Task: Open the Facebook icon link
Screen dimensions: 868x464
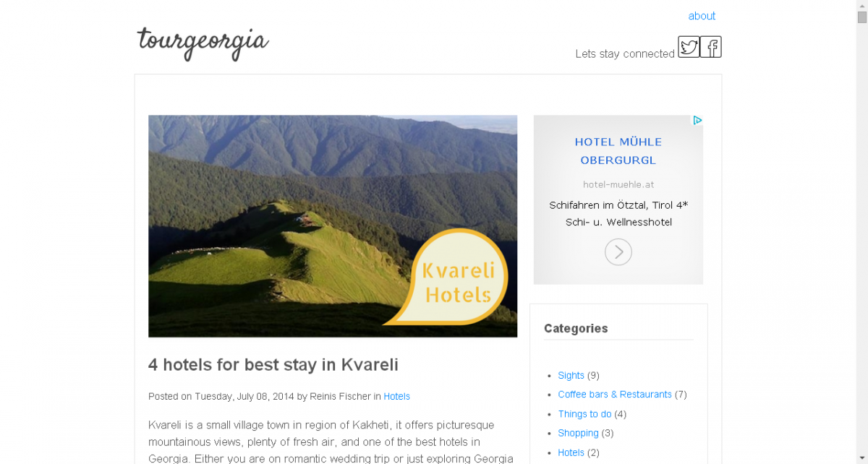Action: [711, 47]
